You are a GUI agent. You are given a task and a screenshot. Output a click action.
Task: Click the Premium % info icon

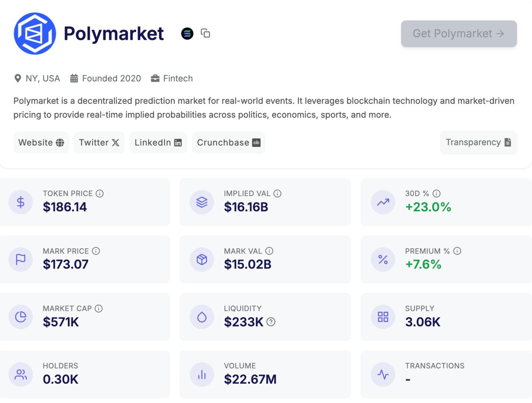(457, 251)
